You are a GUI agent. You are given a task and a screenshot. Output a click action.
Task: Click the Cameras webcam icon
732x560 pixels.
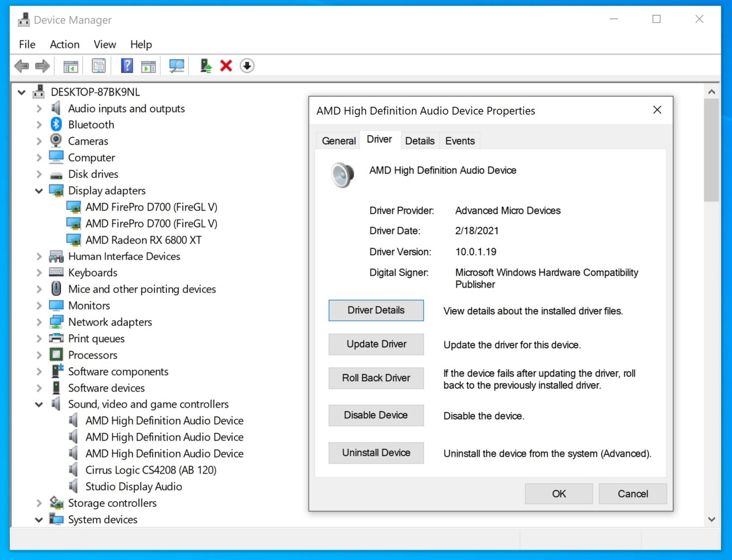(56, 141)
